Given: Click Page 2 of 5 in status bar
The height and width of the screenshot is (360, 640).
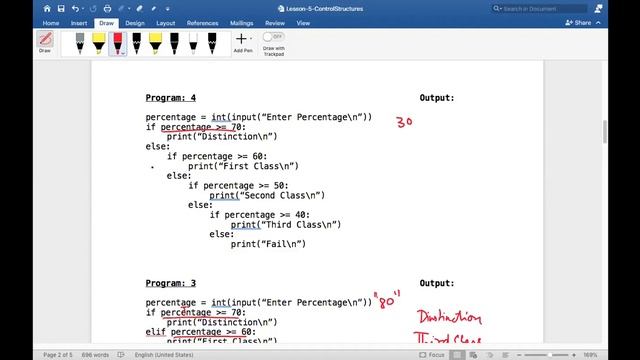Looking at the screenshot, I should coord(58,355).
